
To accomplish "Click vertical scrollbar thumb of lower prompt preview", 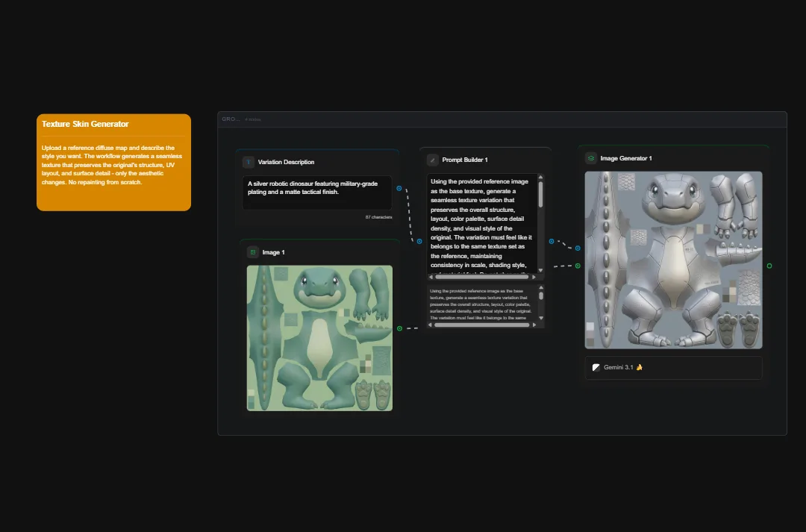I will pos(541,296).
